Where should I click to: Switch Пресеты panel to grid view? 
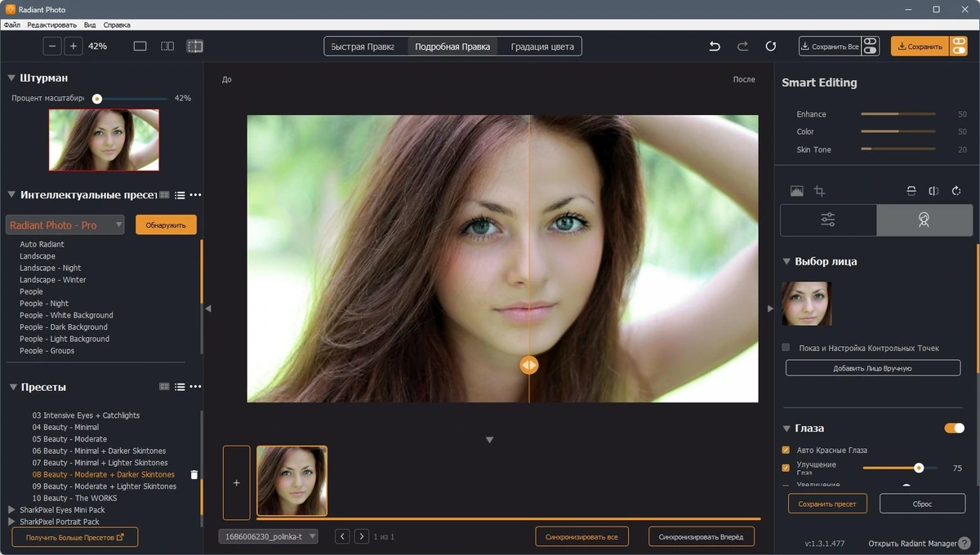tap(164, 387)
